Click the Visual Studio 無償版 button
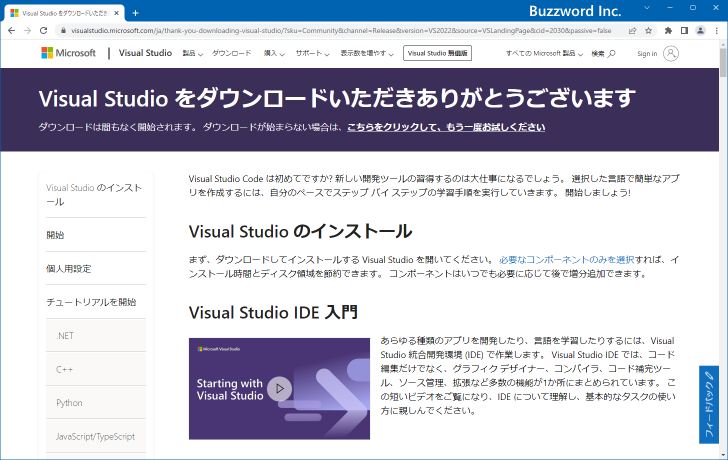The image size is (728, 460). (x=437, y=53)
